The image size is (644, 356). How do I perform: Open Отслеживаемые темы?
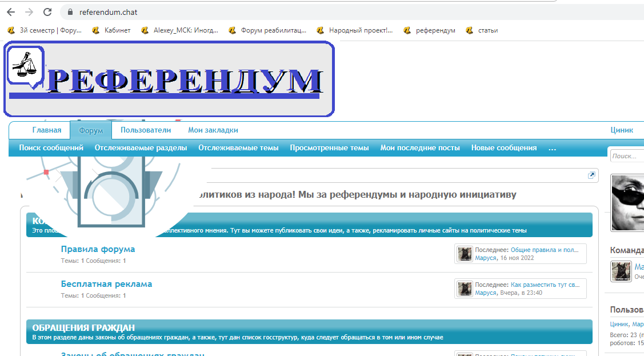(238, 148)
